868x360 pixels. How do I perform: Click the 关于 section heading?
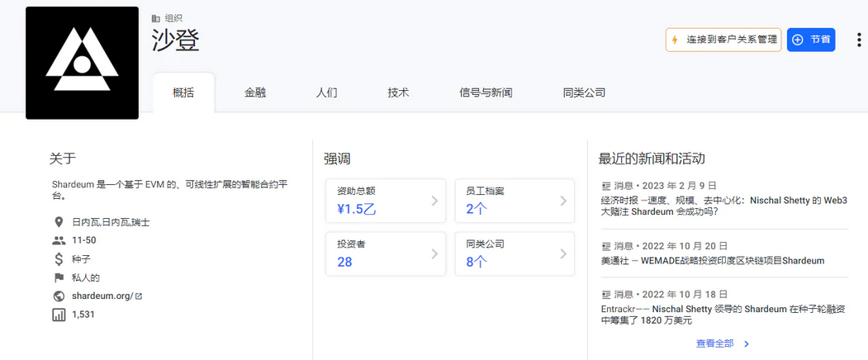tap(63, 159)
